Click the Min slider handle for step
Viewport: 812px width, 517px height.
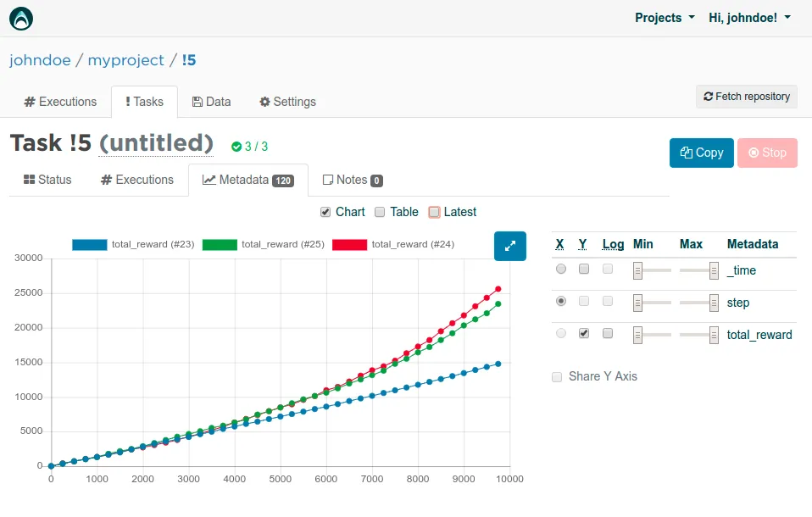click(637, 303)
